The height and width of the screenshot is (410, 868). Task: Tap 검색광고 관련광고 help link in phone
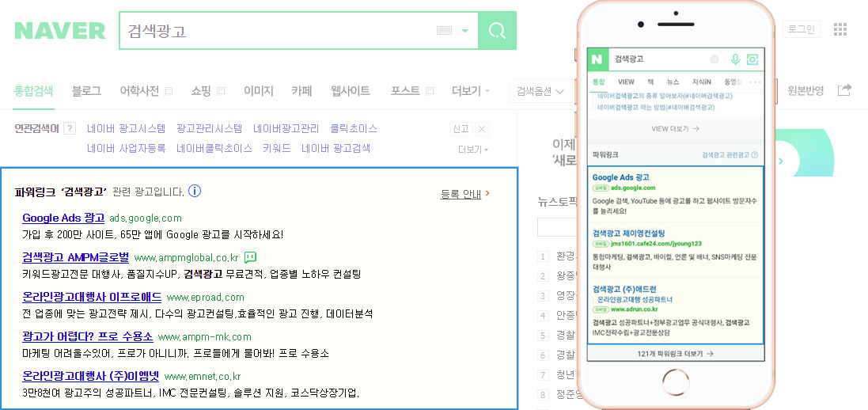point(730,155)
